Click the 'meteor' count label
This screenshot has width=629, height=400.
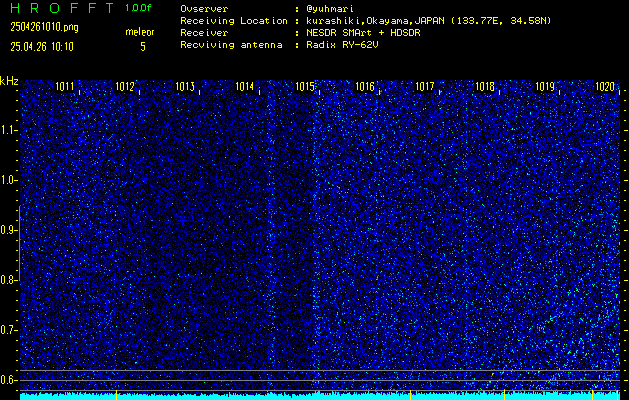tap(140, 32)
